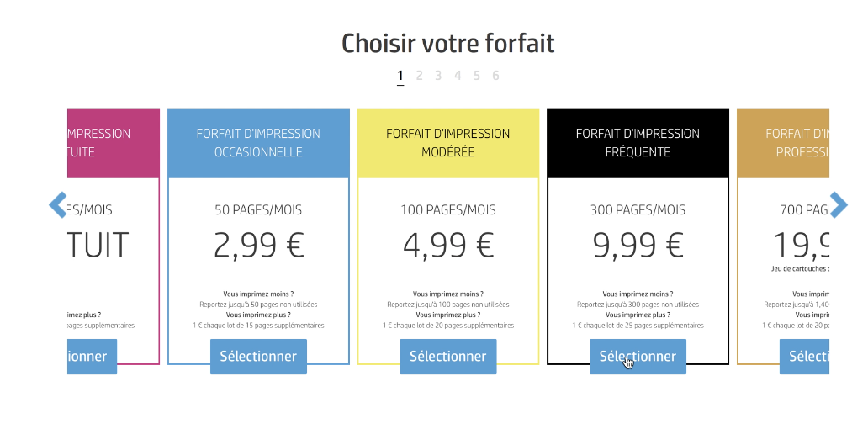
Task: Click the pink free plan header
Action: tap(114, 143)
